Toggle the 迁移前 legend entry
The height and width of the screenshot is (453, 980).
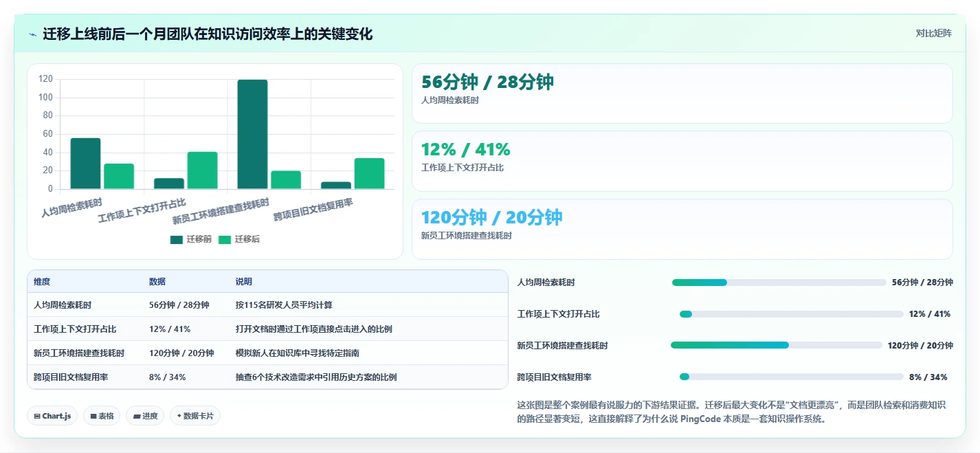coord(190,239)
